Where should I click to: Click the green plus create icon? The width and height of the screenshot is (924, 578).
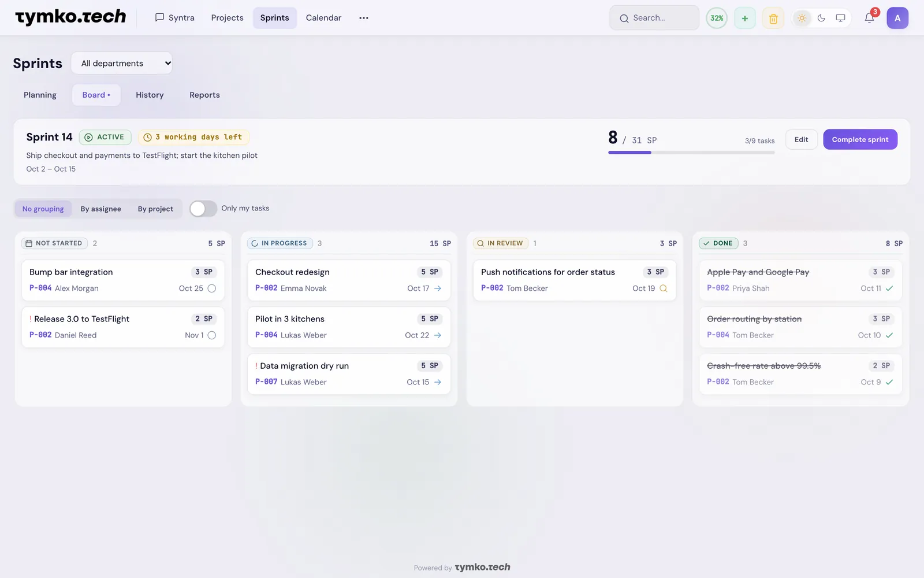click(x=744, y=18)
